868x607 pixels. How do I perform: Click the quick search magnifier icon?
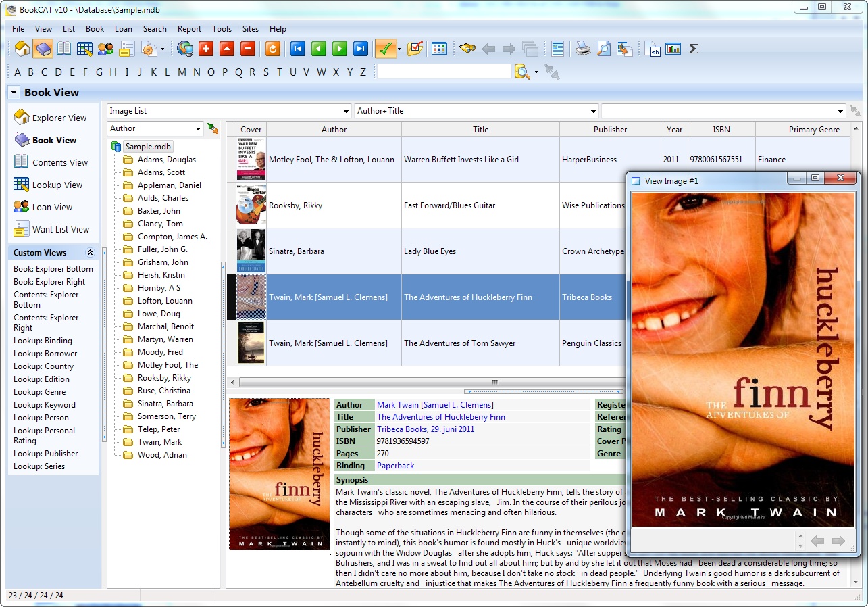click(521, 72)
